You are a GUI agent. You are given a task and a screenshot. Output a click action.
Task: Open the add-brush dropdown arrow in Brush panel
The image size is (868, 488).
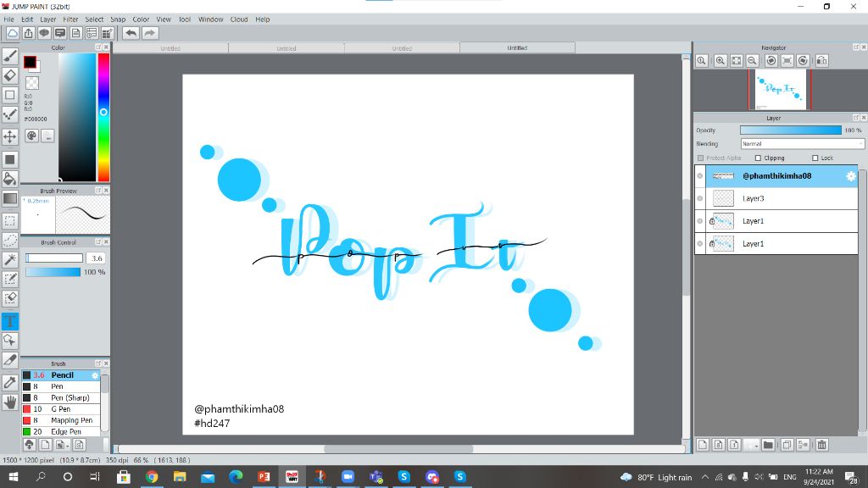[68, 445]
